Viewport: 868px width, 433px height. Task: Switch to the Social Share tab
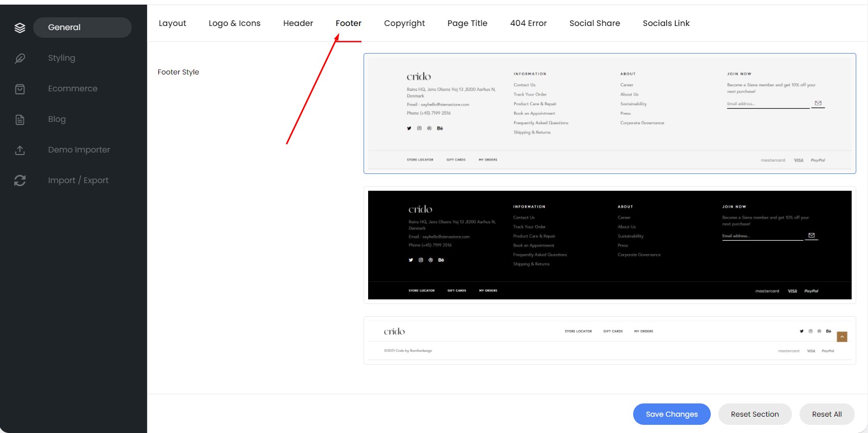point(595,23)
